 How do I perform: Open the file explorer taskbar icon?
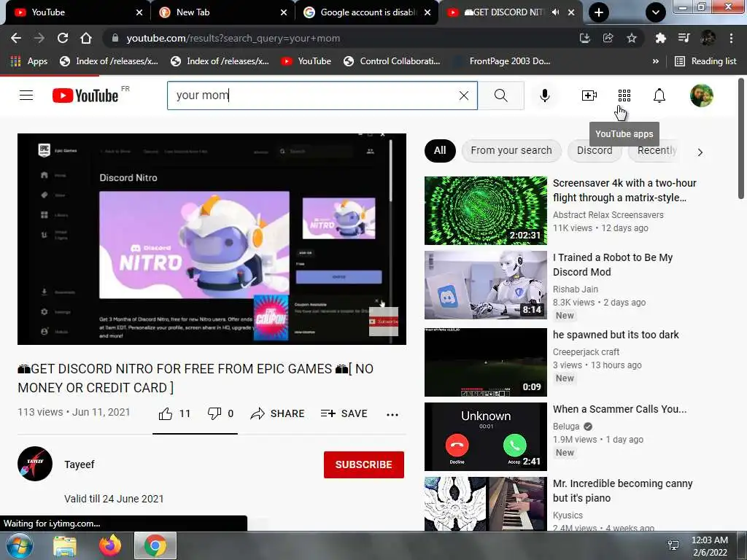[x=65, y=546]
